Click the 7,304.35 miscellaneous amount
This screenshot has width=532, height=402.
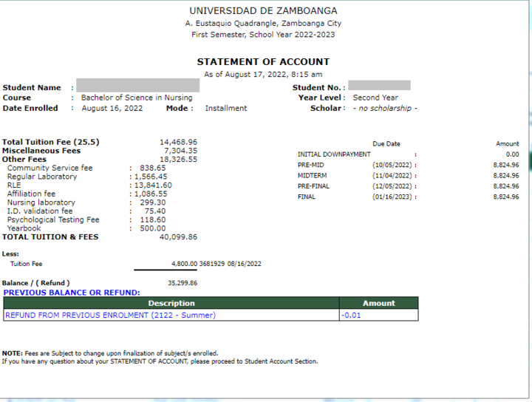(x=181, y=151)
